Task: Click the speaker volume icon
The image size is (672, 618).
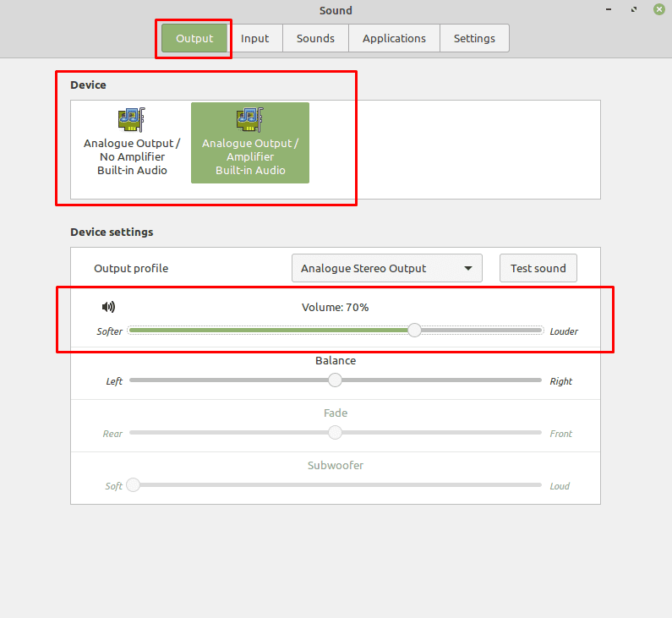Action: pyautogui.click(x=108, y=307)
